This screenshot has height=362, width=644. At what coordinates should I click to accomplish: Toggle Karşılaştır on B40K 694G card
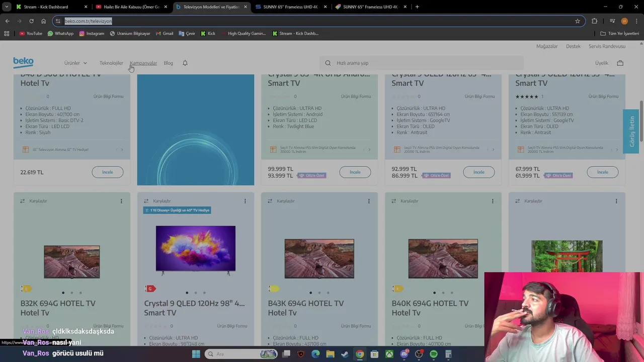tap(405, 201)
